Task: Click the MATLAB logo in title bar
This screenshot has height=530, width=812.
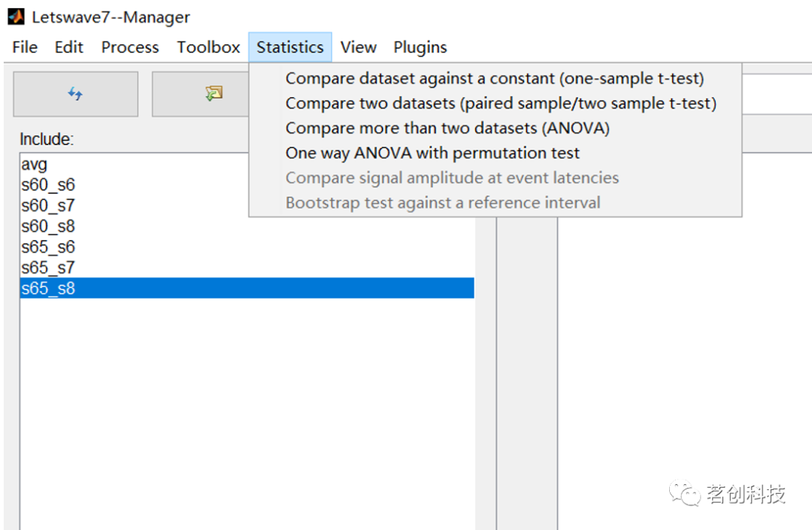Action: pyautogui.click(x=16, y=16)
